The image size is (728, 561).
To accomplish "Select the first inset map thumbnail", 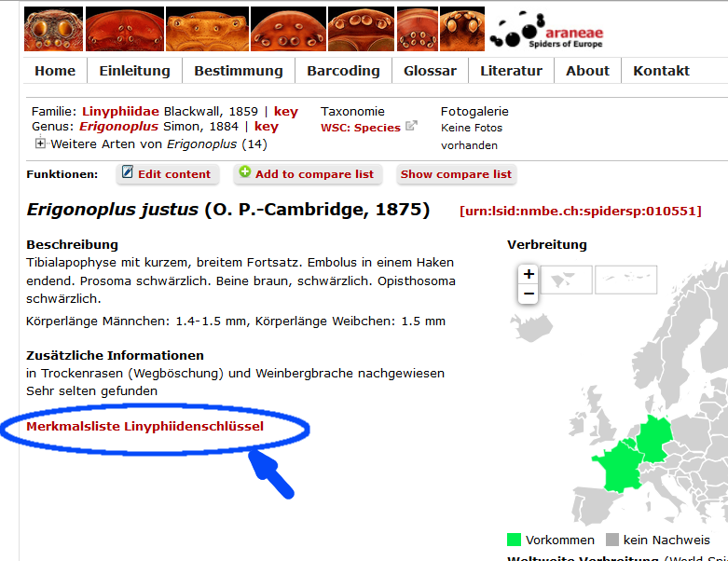I will click(567, 280).
